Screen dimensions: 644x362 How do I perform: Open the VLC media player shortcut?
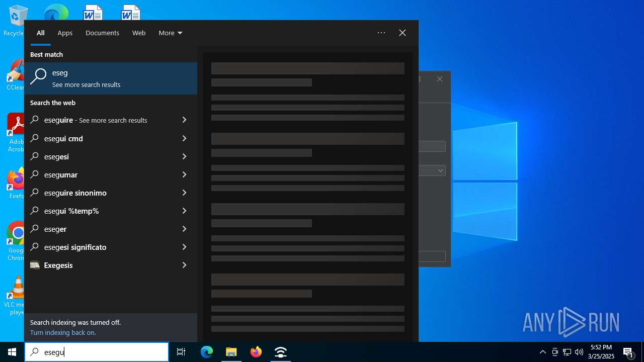point(15,295)
